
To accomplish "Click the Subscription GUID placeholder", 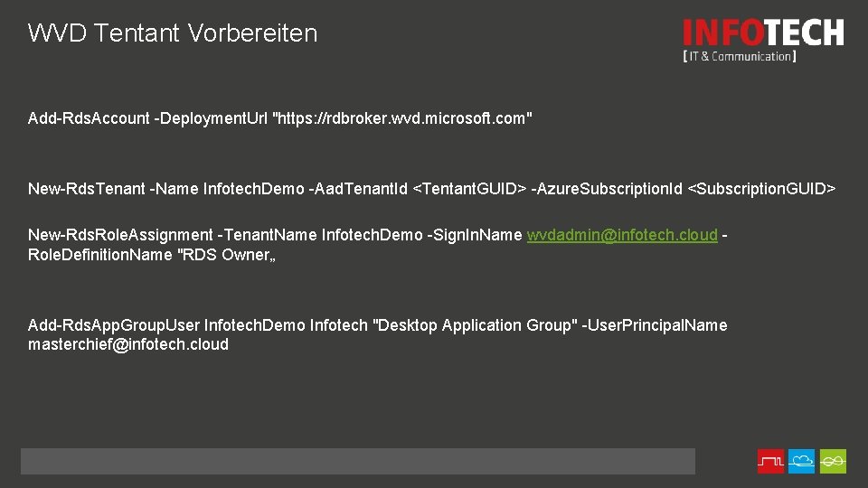I will pos(762,189).
